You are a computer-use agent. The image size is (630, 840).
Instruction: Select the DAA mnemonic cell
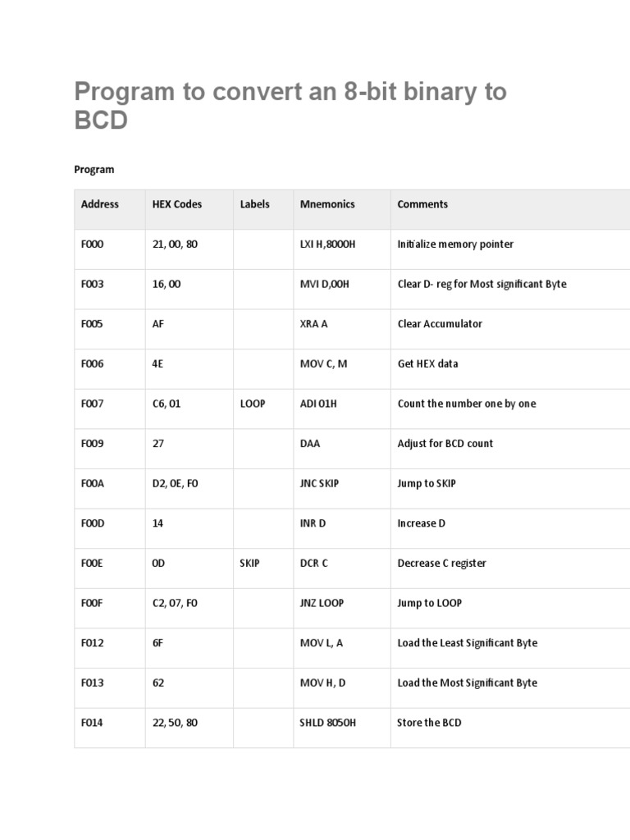coord(310,444)
